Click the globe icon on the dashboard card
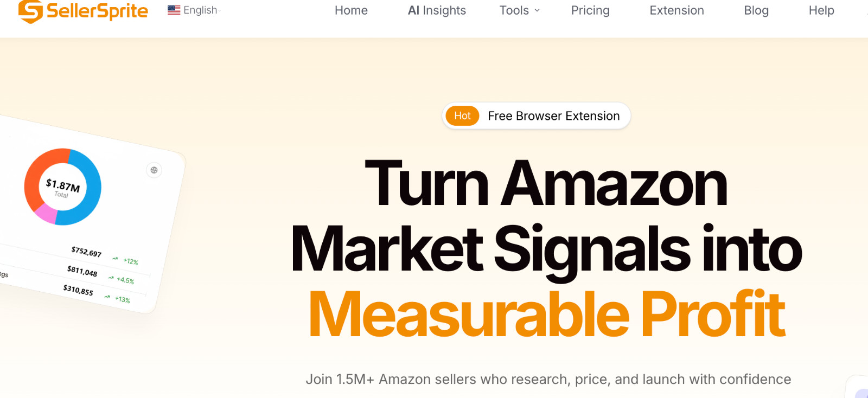This screenshot has width=868, height=398. [x=154, y=170]
